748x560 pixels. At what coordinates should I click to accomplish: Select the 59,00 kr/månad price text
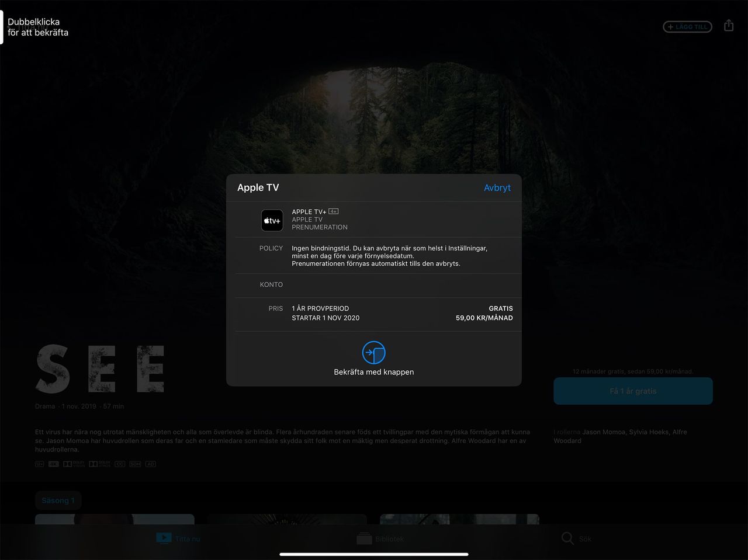[484, 318]
